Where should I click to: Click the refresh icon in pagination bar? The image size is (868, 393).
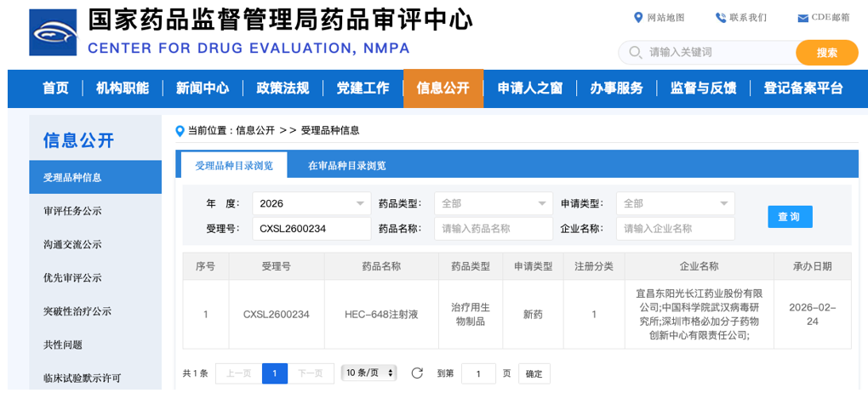[417, 373]
